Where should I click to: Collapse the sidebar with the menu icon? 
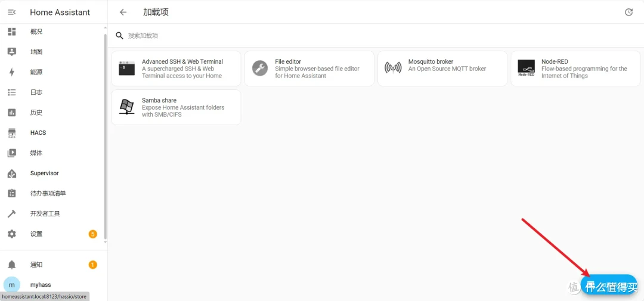[x=11, y=13]
